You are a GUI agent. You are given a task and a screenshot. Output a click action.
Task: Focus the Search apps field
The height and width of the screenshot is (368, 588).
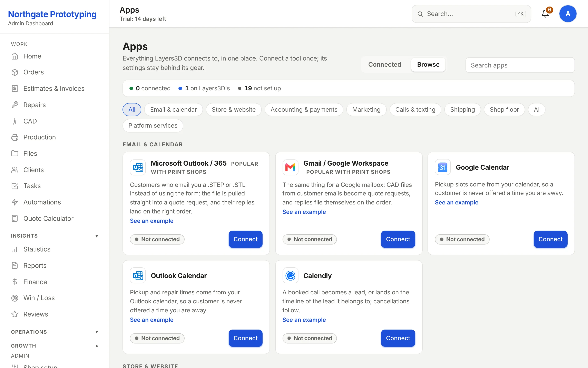coord(520,65)
